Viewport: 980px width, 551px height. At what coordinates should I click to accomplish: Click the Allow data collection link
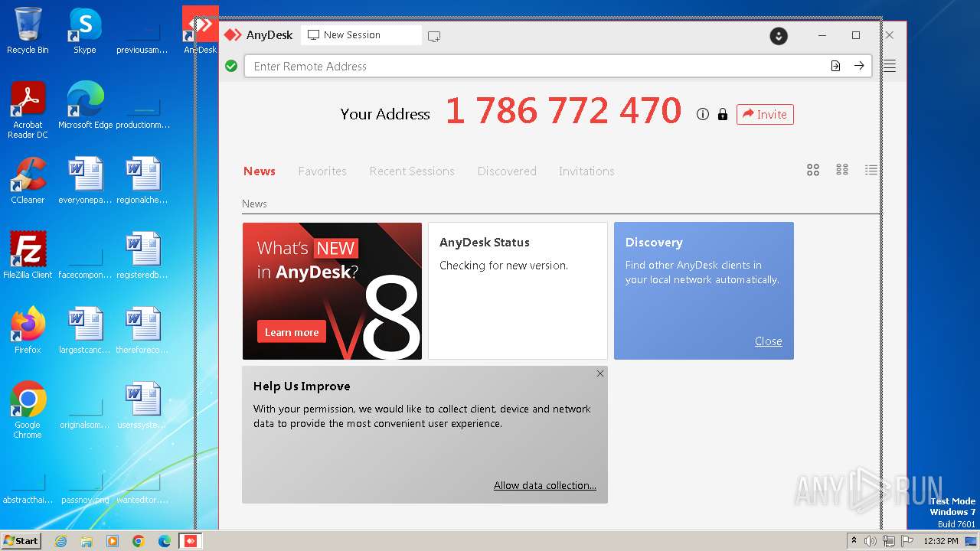545,485
